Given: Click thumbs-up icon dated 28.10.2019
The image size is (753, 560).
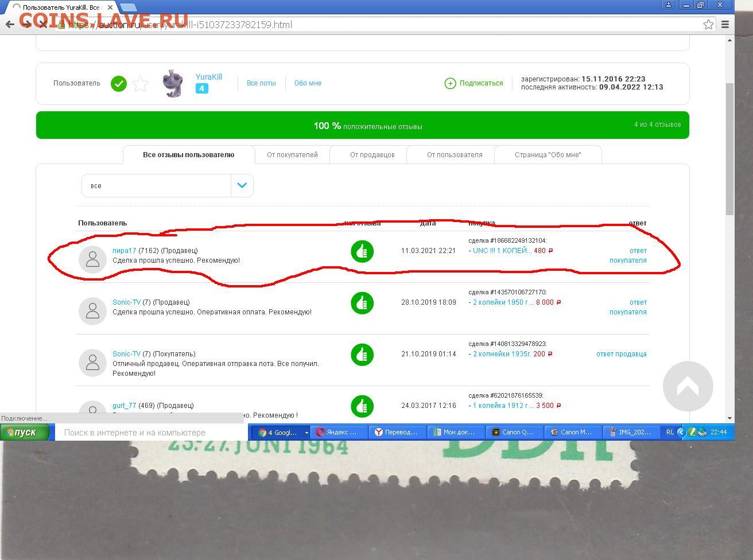Looking at the screenshot, I should tap(362, 303).
